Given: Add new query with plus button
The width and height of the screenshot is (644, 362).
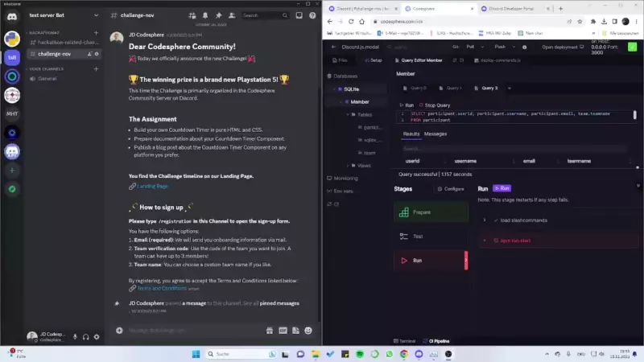Looking at the screenshot, I should click(510, 88).
